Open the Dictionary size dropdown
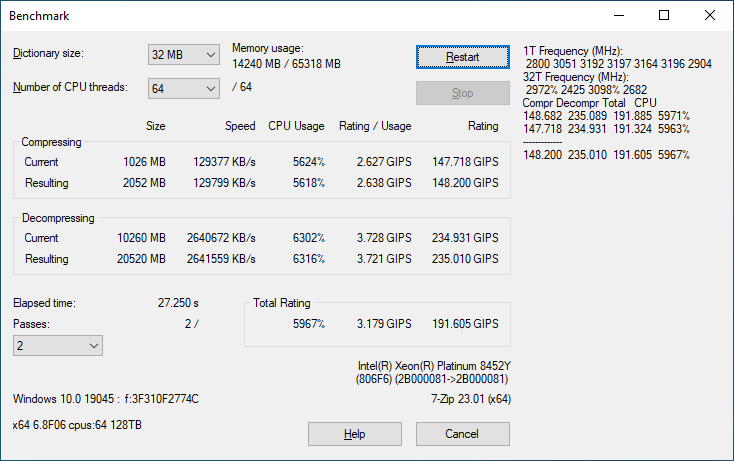The height and width of the screenshot is (461, 734). pyautogui.click(x=183, y=54)
